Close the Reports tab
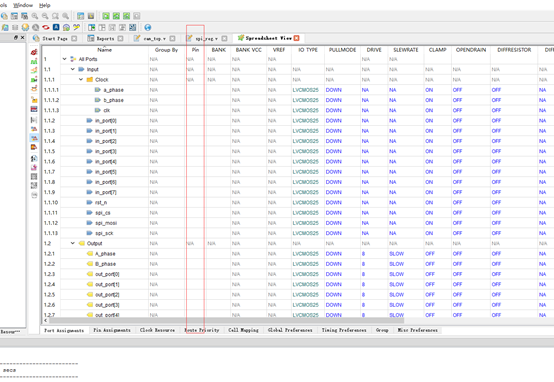The width and height of the screenshot is (554, 382). pos(120,39)
